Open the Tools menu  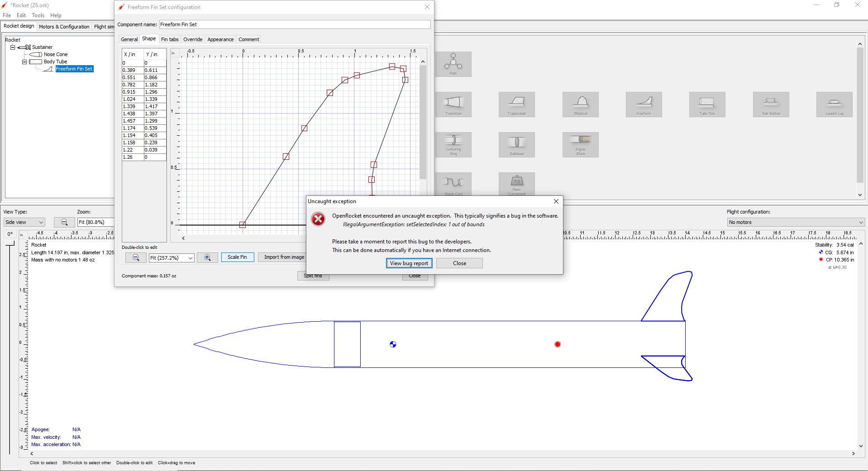[38, 15]
